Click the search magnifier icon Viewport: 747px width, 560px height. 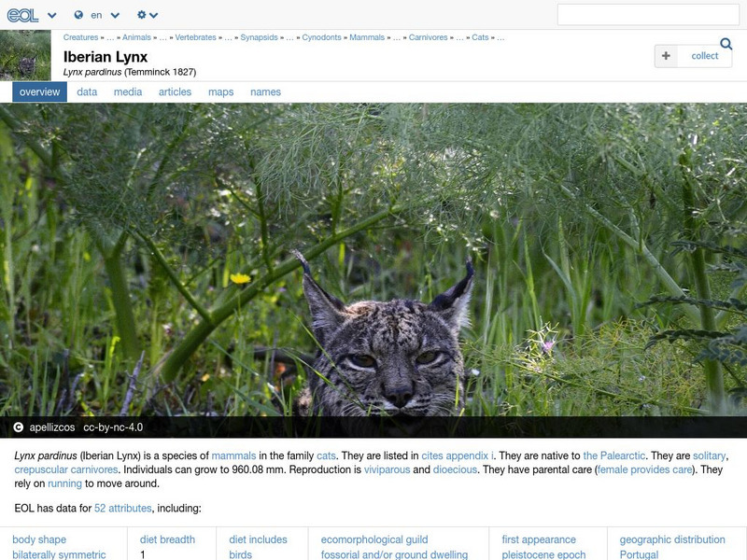click(x=726, y=44)
